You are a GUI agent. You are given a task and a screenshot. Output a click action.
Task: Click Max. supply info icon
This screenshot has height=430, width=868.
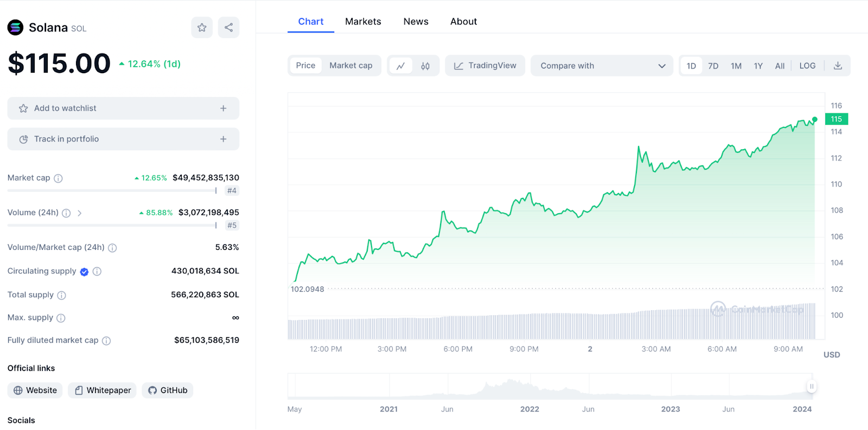click(61, 318)
